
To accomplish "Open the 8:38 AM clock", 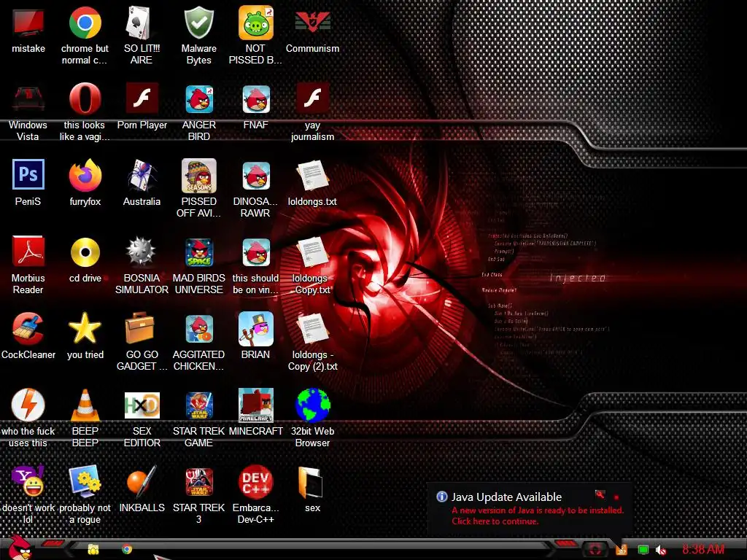I will [703, 550].
